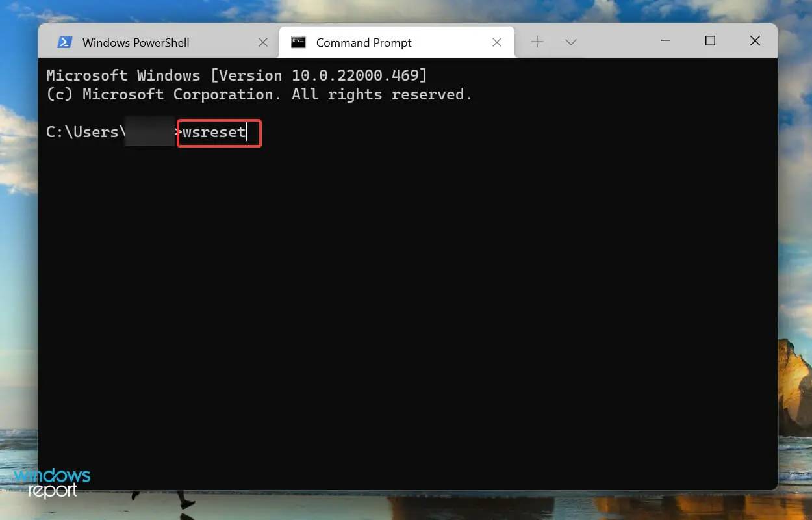Open a new terminal tab
The height and width of the screenshot is (520, 812).
537,42
